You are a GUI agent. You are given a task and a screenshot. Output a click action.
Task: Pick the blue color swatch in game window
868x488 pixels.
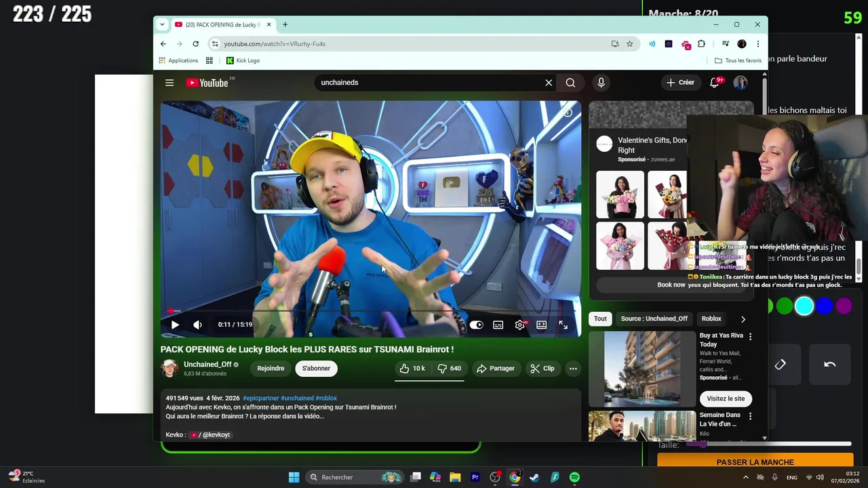(824, 306)
